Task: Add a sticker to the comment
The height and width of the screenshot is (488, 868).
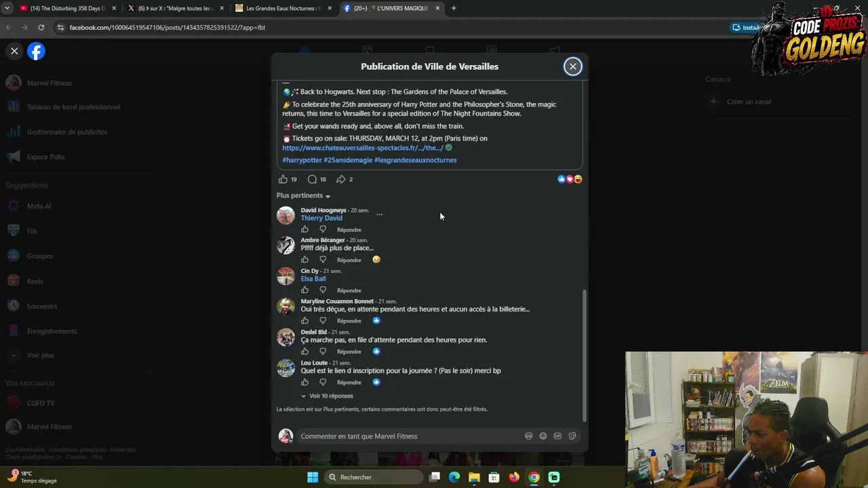Action: 572,436
